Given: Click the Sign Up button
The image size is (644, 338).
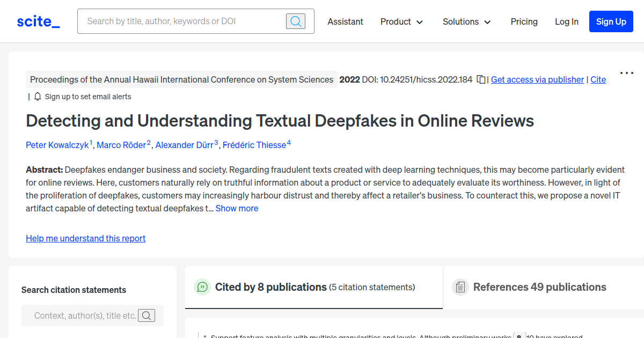Looking at the screenshot, I should pyautogui.click(x=611, y=21).
